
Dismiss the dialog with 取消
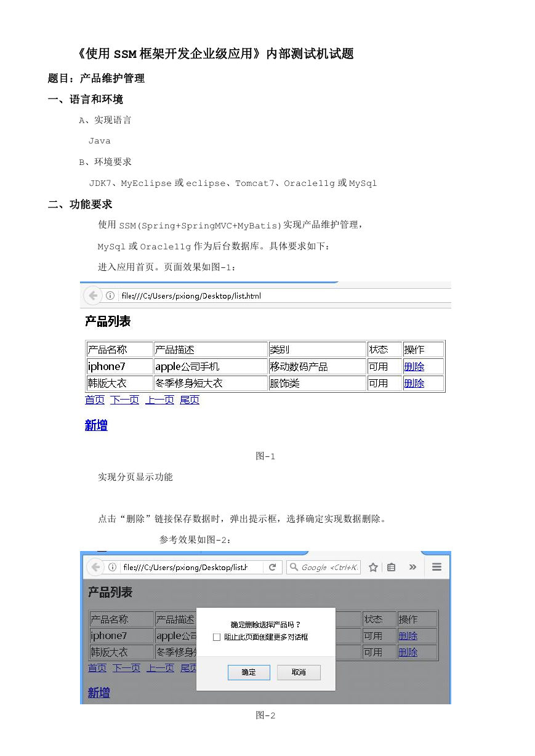(x=299, y=672)
